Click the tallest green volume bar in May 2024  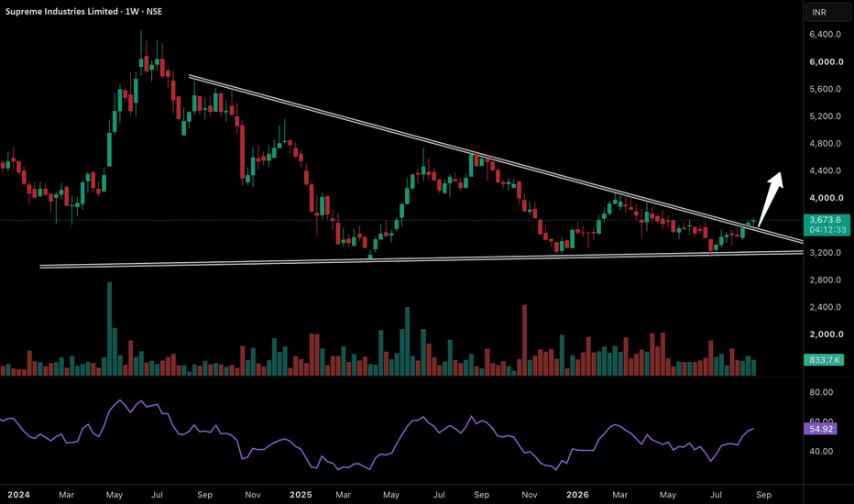109,329
